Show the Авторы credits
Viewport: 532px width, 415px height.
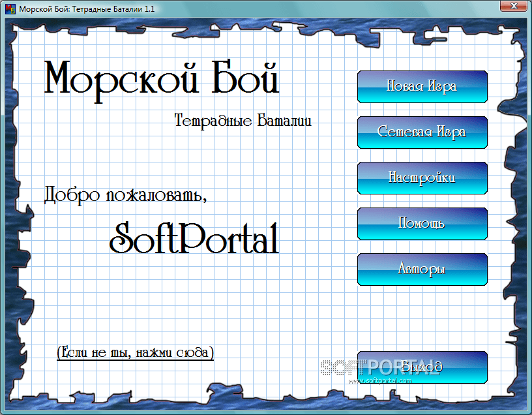422,269
